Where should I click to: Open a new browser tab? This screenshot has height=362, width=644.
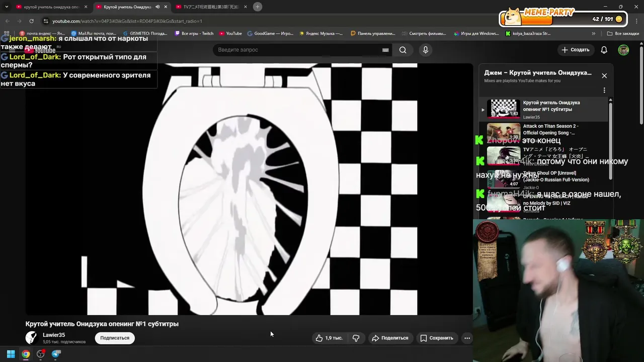258,7
